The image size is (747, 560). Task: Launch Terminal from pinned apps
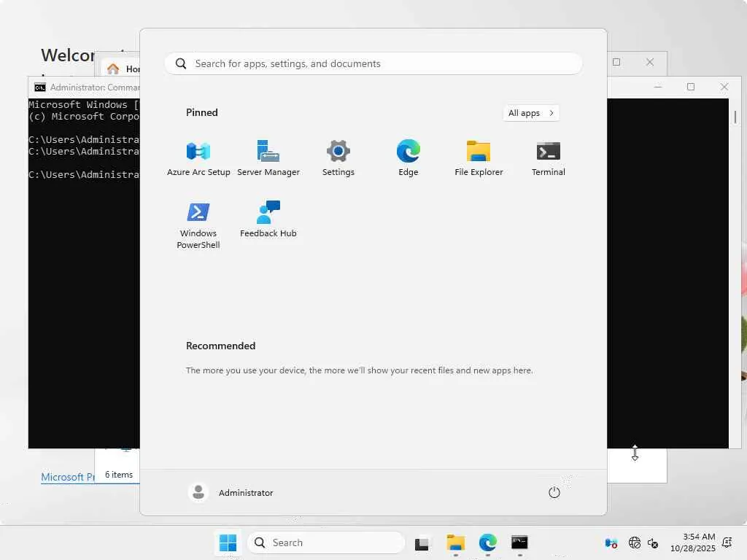click(549, 158)
